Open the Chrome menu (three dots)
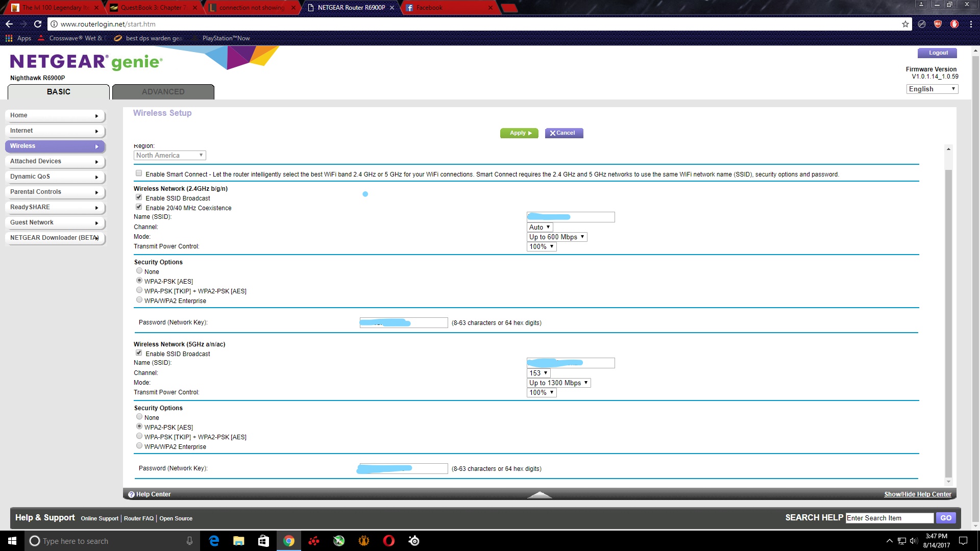This screenshot has height=551, width=980. tap(971, 24)
